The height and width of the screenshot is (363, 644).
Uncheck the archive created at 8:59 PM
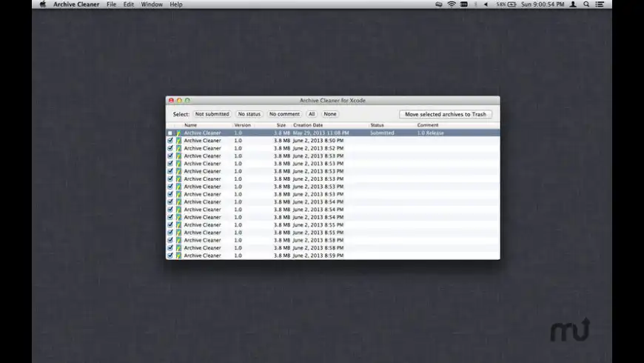[x=170, y=256]
